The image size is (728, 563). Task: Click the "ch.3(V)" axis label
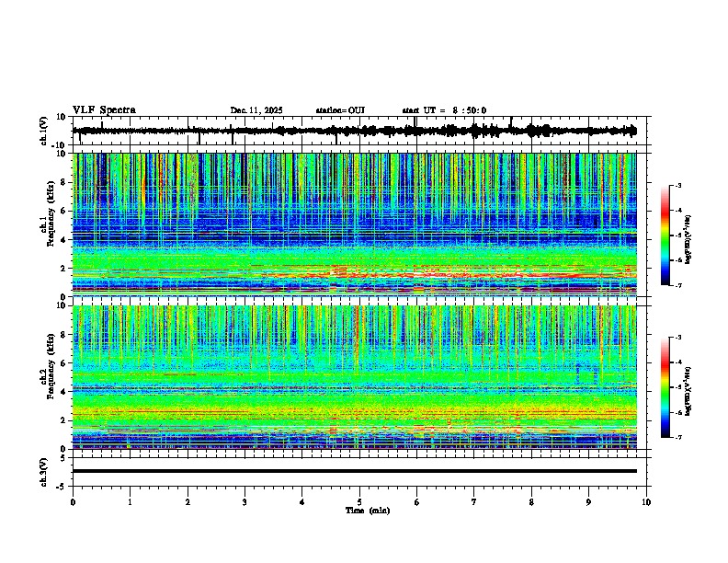[x=44, y=472]
